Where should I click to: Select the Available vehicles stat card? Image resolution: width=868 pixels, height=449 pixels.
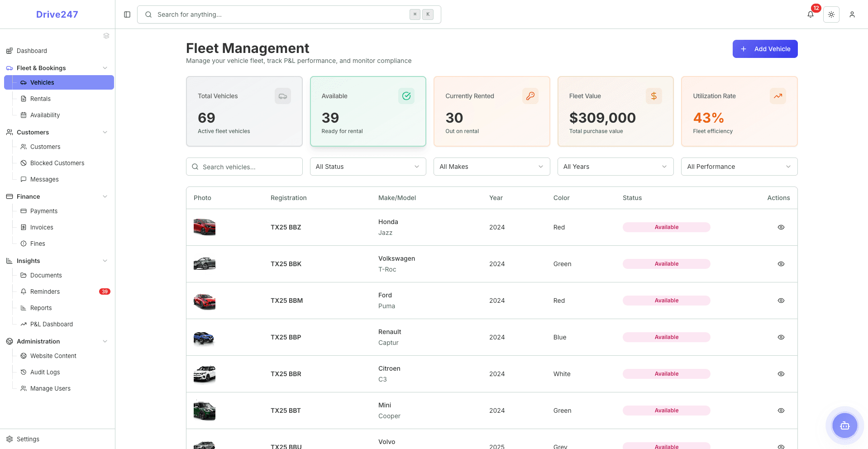click(368, 111)
